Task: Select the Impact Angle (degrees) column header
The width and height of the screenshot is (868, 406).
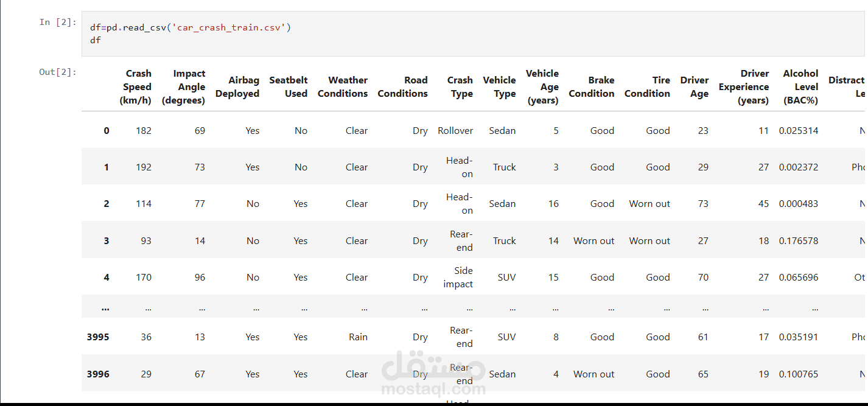Action: 184,87
